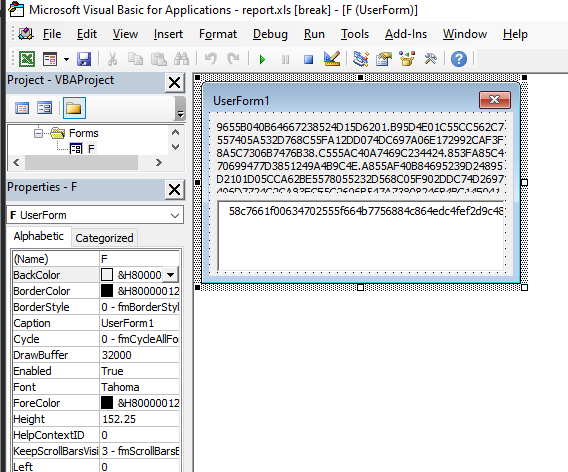Image resolution: width=568 pixels, height=472 pixels.
Task: Click the ForeColor black swatch
Action: 106,403
